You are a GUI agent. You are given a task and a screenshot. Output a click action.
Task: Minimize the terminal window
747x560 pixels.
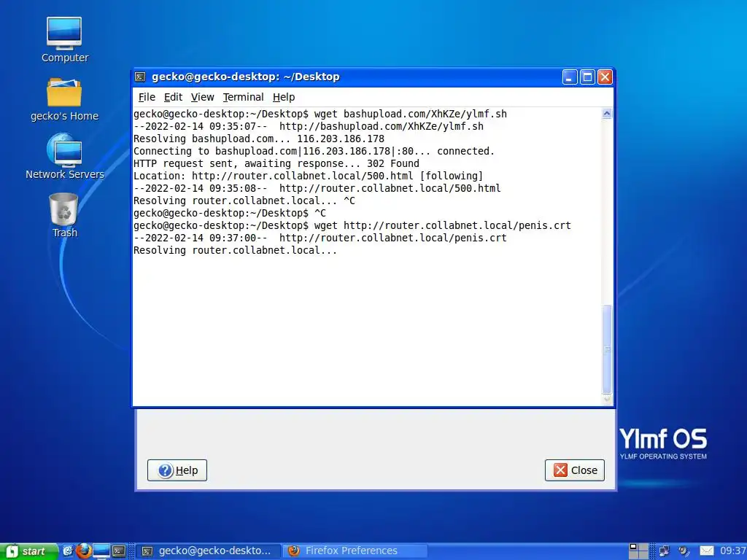570,77
